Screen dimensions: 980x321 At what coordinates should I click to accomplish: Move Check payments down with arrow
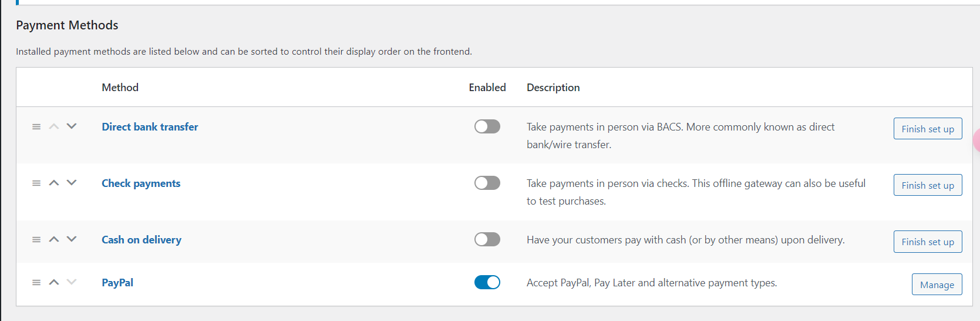tap(72, 183)
